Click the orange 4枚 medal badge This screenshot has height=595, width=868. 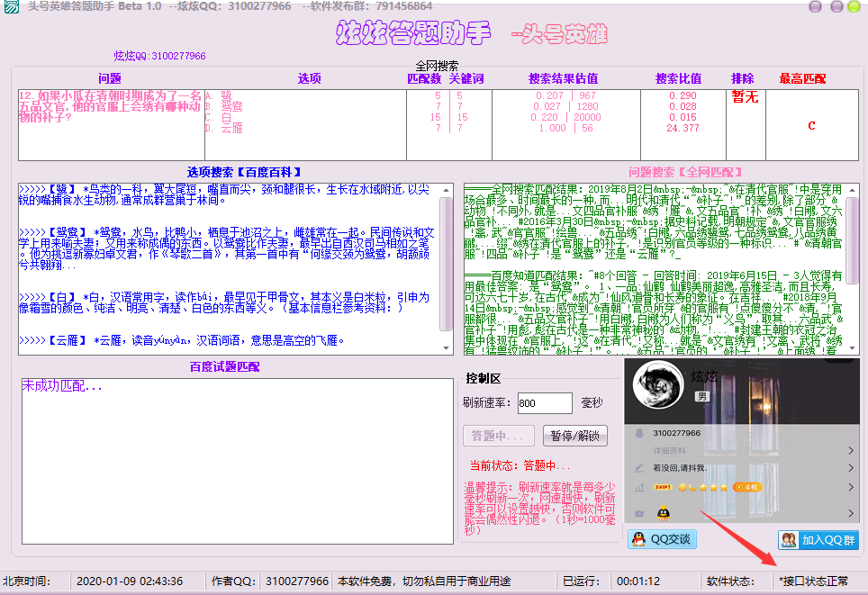click(746, 487)
